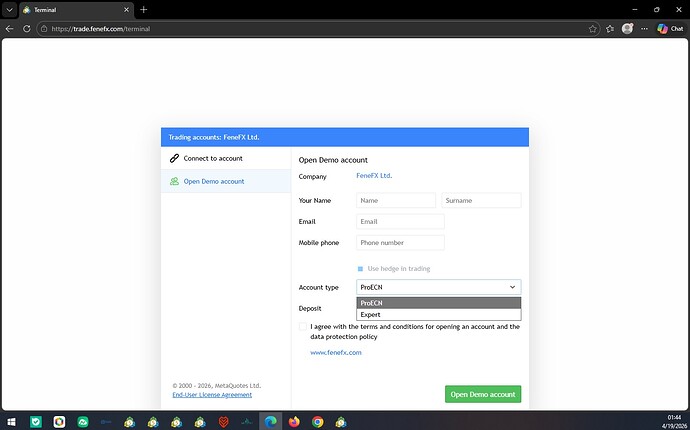This screenshot has height=430, width=690.
Task: Open the Copilot Chat button
Action: [670, 29]
